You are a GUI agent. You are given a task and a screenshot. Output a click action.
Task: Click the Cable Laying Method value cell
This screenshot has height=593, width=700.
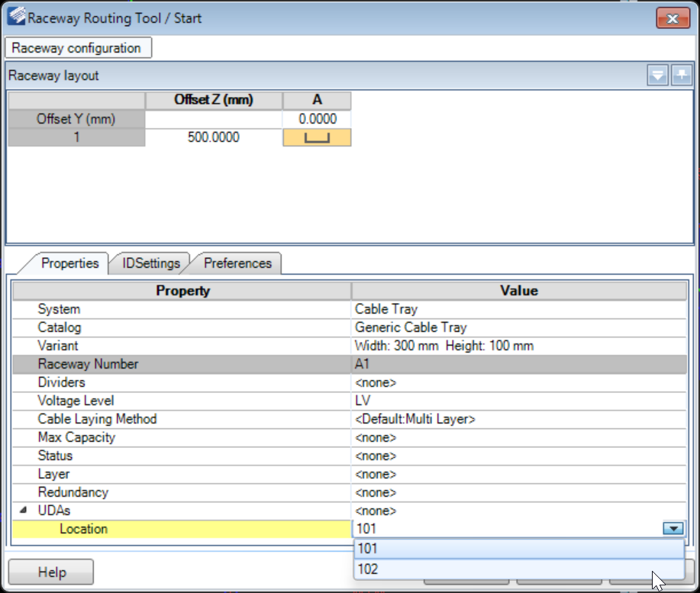[519, 419]
